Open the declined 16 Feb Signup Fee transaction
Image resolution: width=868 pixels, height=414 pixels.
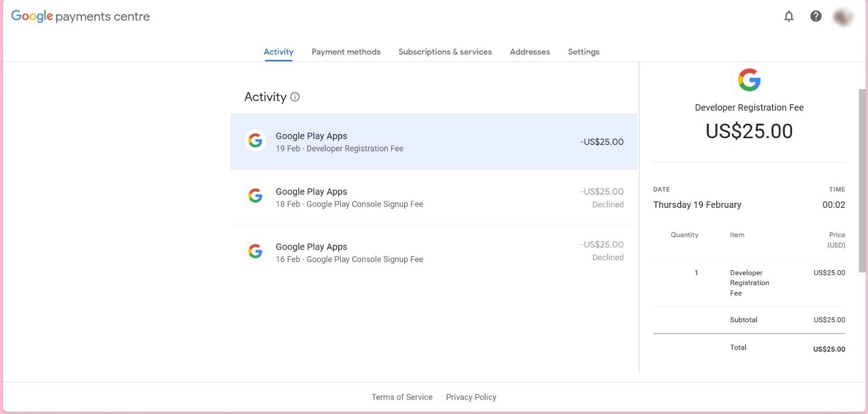click(434, 252)
